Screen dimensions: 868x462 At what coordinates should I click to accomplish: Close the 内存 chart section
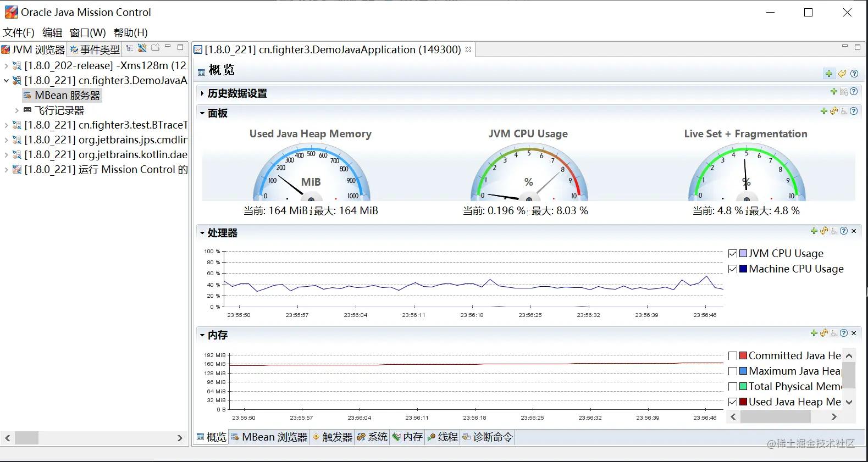pos(854,333)
